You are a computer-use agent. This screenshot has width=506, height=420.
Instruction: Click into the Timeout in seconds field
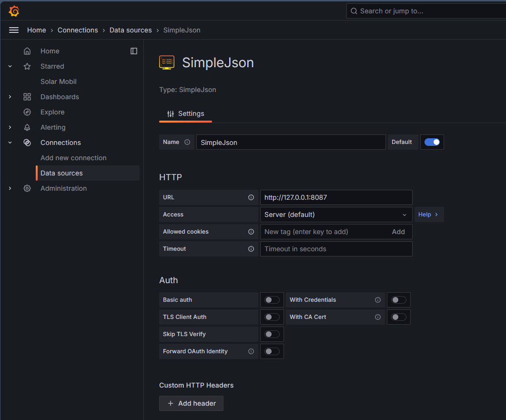pos(336,249)
